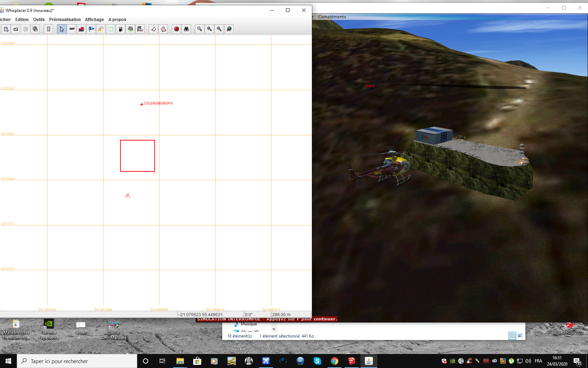Viewport: 588px width, 368px height.
Task: Select the red square object on map
Action: (138, 156)
